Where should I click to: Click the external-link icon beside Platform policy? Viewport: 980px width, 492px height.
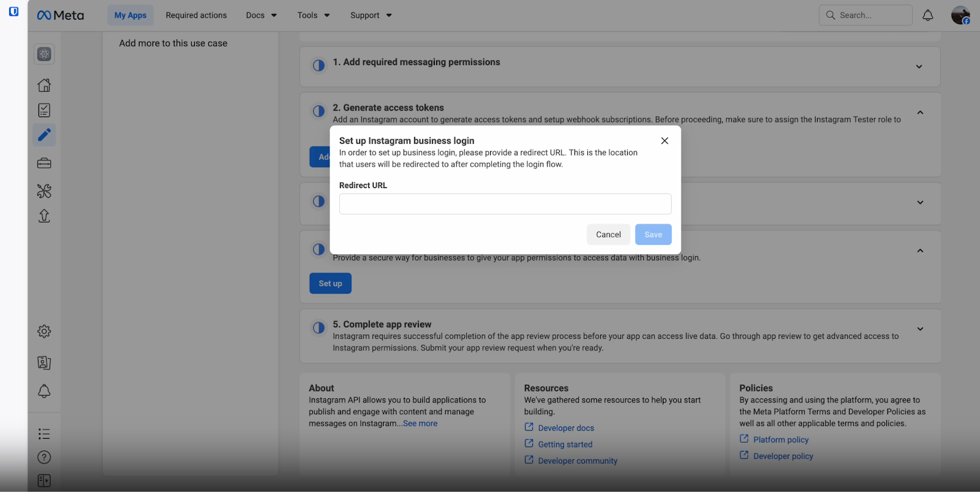point(744,439)
